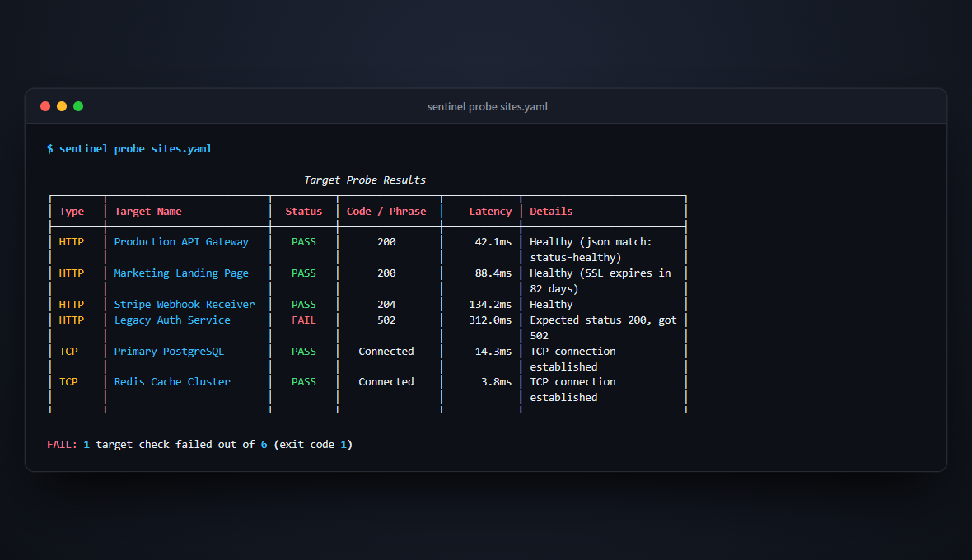This screenshot has width=972, height=560.
Task: Click the 'Target Probe Results' table title
Action: point(364,180)
